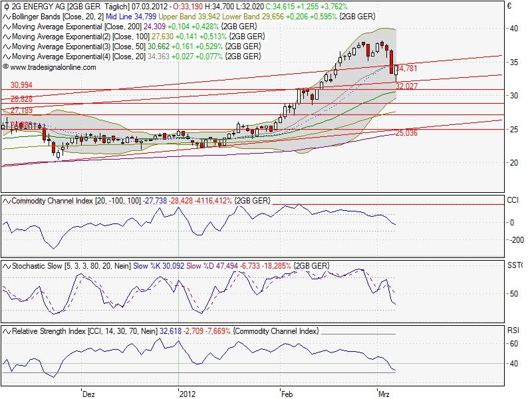Click the indicator icon for Moving Average Exponential(3)
Image resolution: width=532 pixels, height=399 pixels.
point(7,47)
